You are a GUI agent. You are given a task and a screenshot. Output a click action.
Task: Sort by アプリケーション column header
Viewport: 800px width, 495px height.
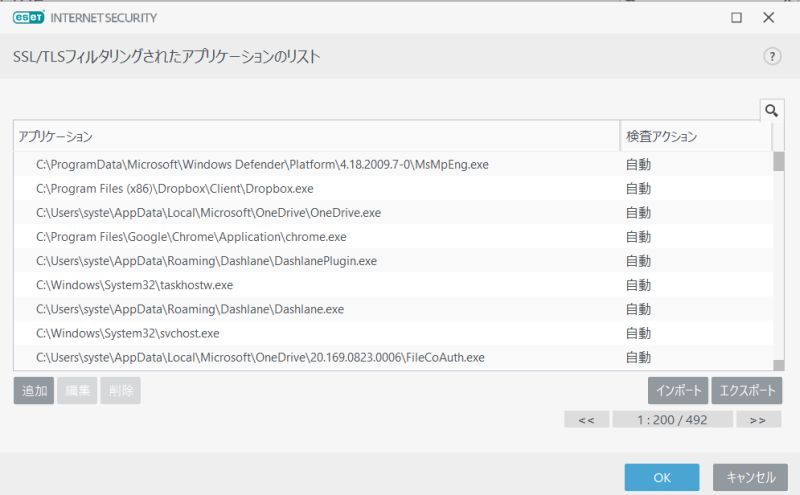point(316,136)
